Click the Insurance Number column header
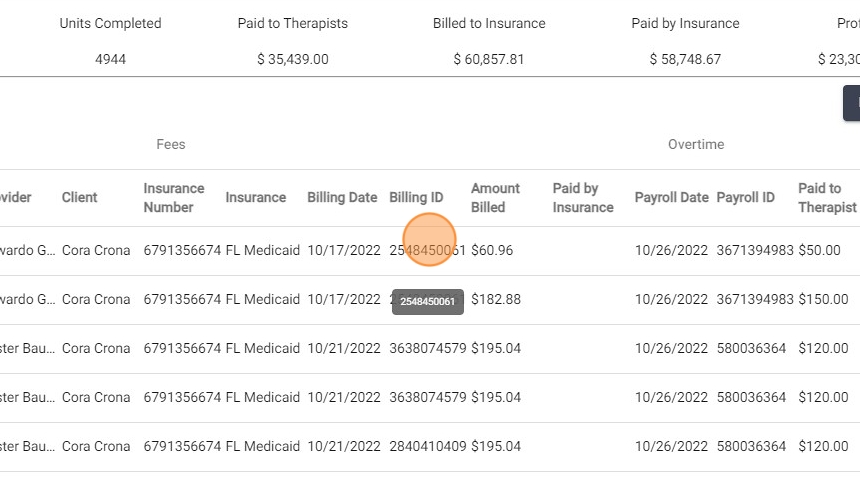This screenshot has width=860, height=481. pos(173,198)
